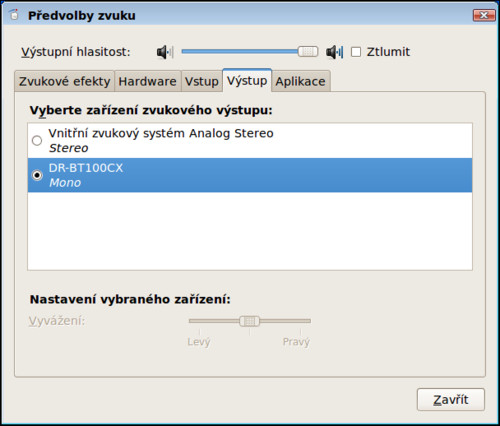Image resolution: width=500 pixels, height=426 pixels.
Task: Click the sound preferences window title icon
Action: (x=14, y=15)
